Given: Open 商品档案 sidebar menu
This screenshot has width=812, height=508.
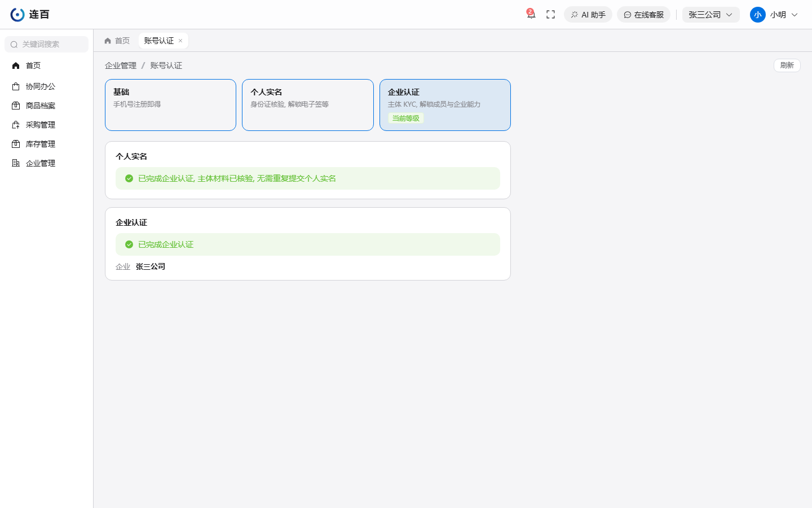Looking at the screenshot, I should [47, 106].
